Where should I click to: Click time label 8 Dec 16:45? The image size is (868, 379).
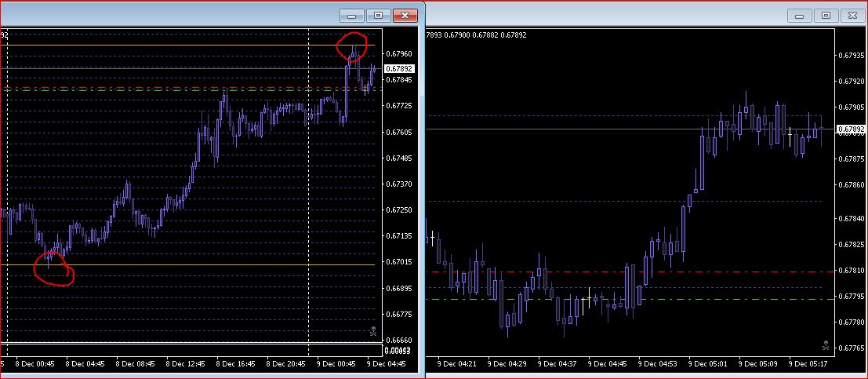(236, 365)
